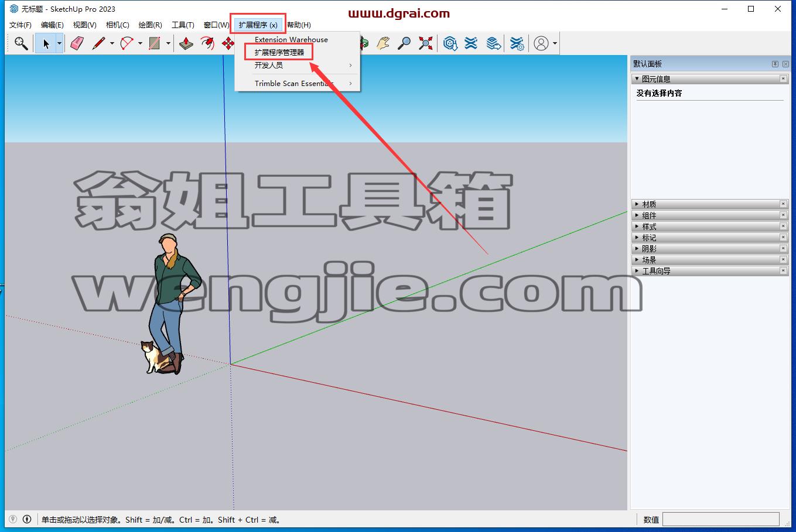Open the 文件(F) menu
Image resolution: width=796 pixels, height=532 pixels.
21,25
